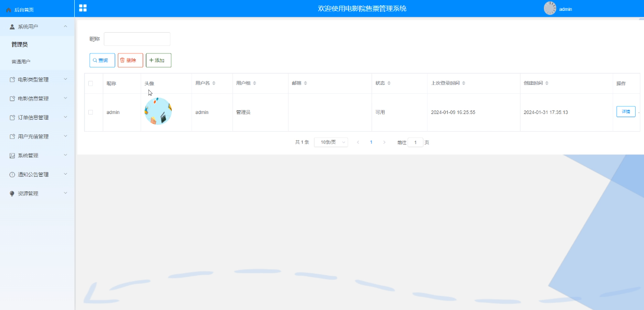The height and width of the screenshot is (310, 644).
Task: Click the 昵称 column header
Action: (x=112, y=83)
